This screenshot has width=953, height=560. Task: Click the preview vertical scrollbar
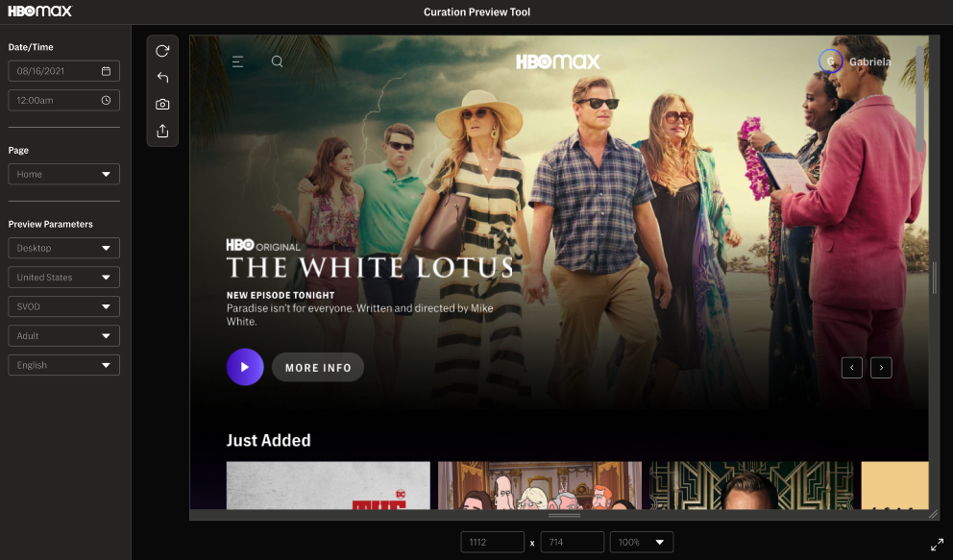[919, 97]
